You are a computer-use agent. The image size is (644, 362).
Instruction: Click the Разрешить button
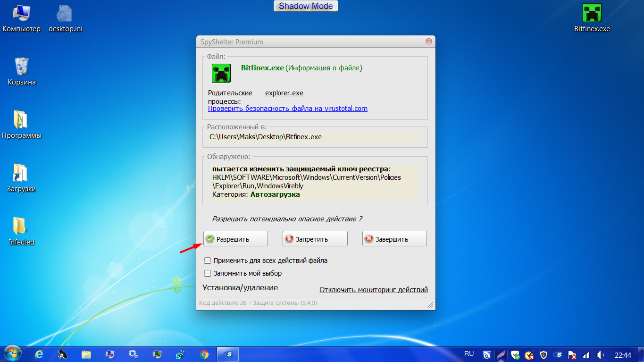point(235,239)
